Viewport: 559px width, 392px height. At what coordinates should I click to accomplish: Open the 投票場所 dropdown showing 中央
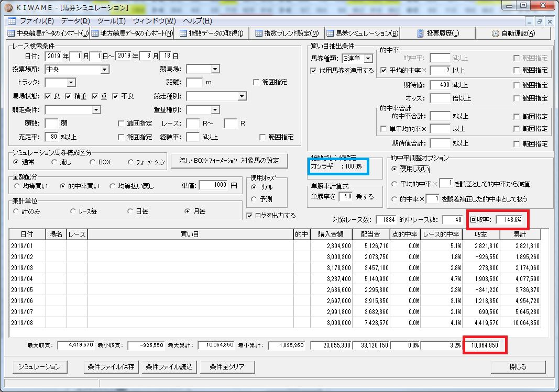pyautogui.click(x=104, y=70)
